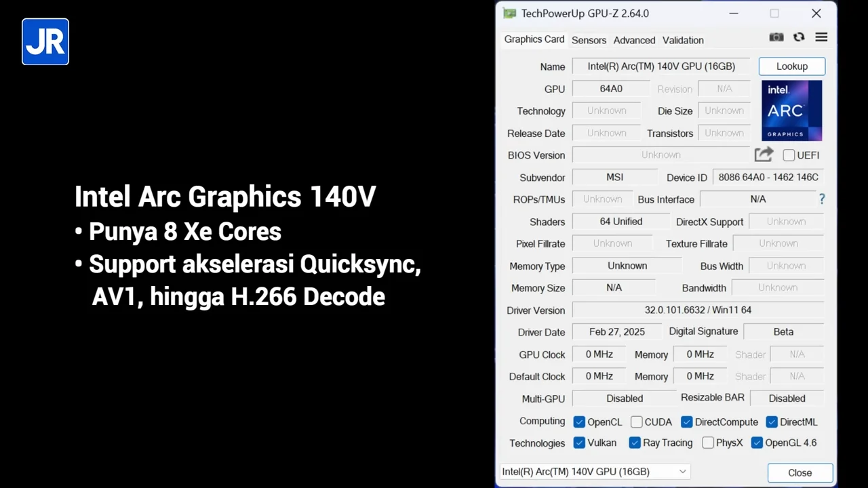Take a screenshot with the camera icon
Viewport: 868px width, 488px height.
point(776,37)
